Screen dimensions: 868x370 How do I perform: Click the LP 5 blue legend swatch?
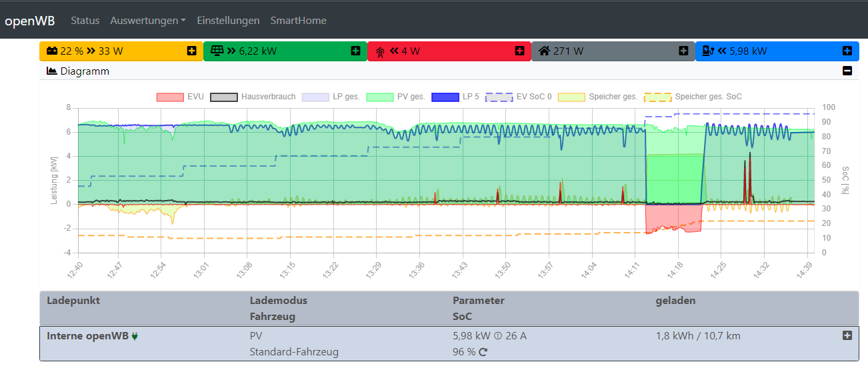tap(445, 97)
